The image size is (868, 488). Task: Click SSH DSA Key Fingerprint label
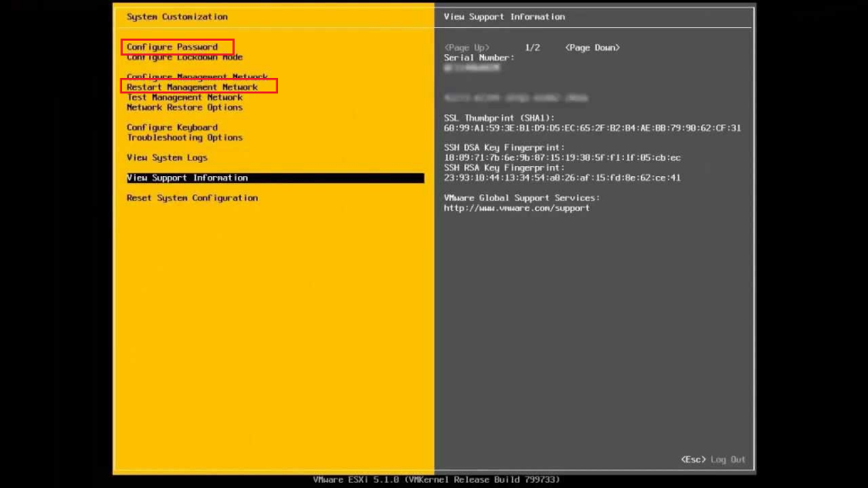coord(504,147)
